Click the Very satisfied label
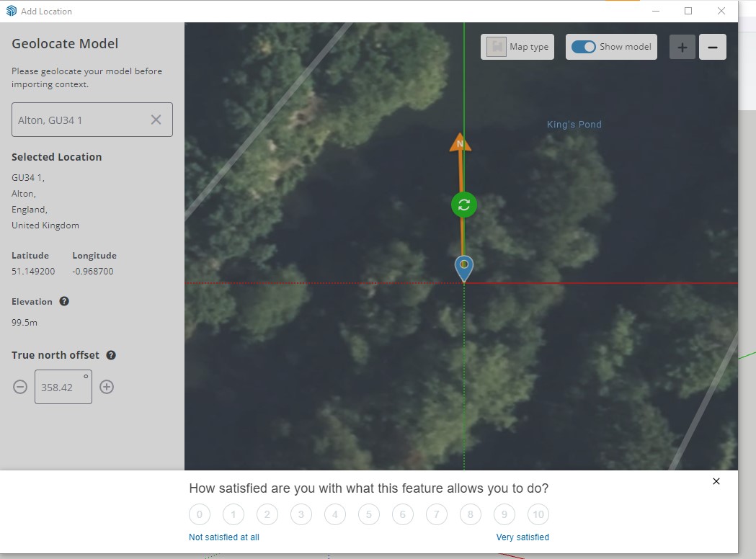This screenshot has height=559, width=756. [x=522, y=537]
